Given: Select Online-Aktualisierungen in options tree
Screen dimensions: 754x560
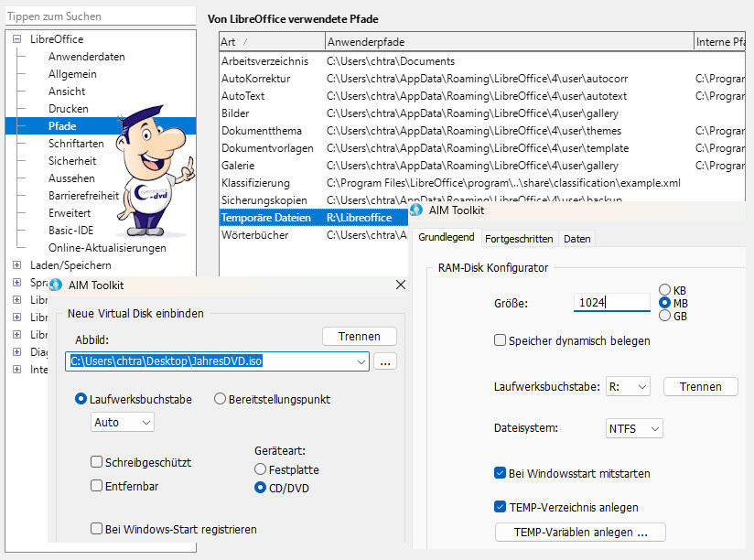Looking at the screenshot, I should click(107, 248).
